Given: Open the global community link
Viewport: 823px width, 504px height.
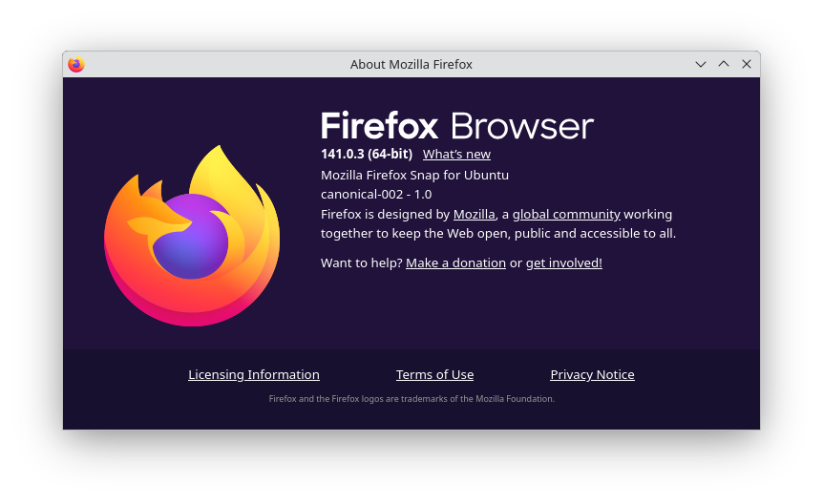Looking at the screenshot, I should pos(566,214).
